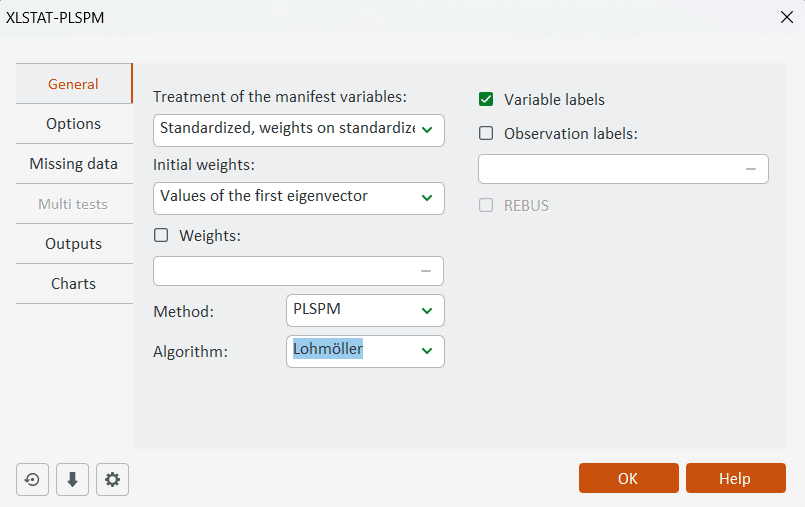Click the down-arrow icon in the bottom toolbar

pos(72,479)
